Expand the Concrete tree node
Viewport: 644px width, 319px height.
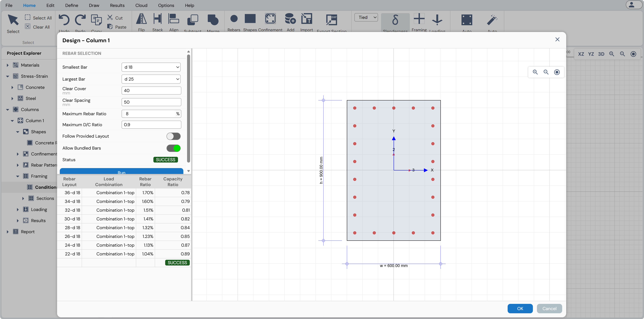(12, 87)
